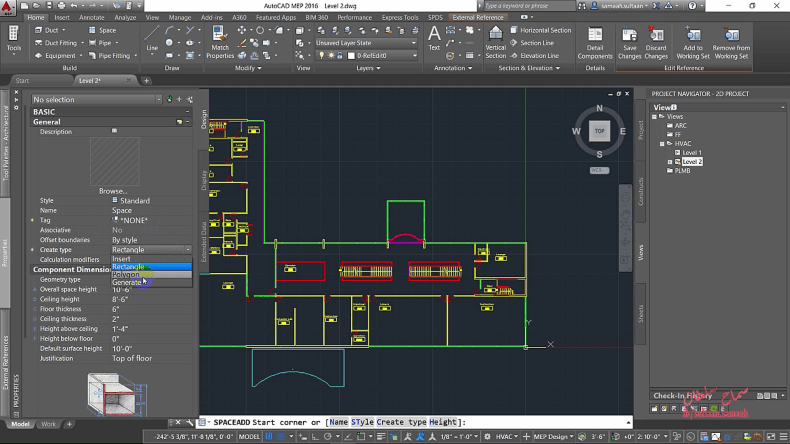
Task: Open Unsaved Layer State dropdown
Action: 366,43
